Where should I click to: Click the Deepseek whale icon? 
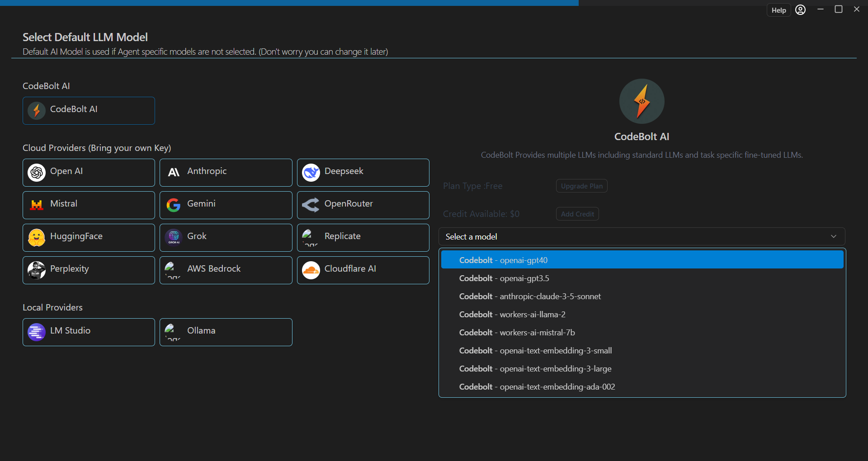(311, 172)
